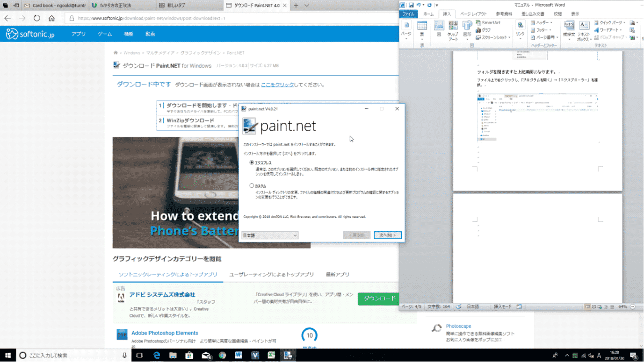Click the green ダウンロード button
Screen dimensions: 644x362
click(379, 299)
